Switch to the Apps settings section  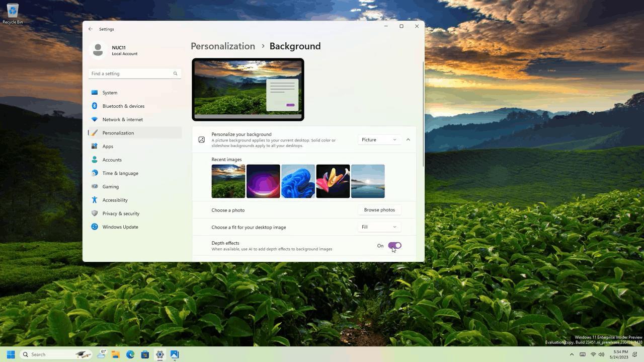pos(108,147)
